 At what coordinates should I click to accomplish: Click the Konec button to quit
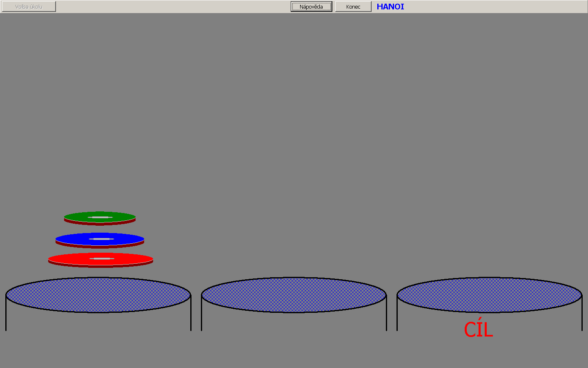pyautogui.click(x=353, y=7)
